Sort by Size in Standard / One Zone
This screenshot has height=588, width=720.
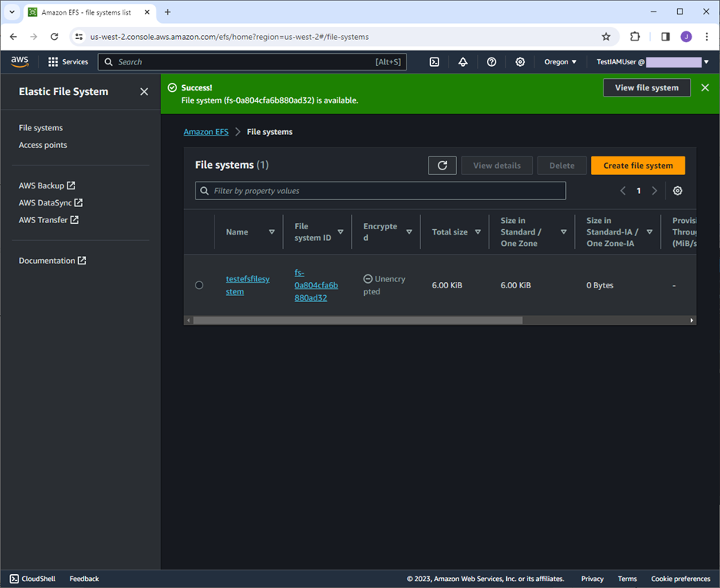(564, 232)
